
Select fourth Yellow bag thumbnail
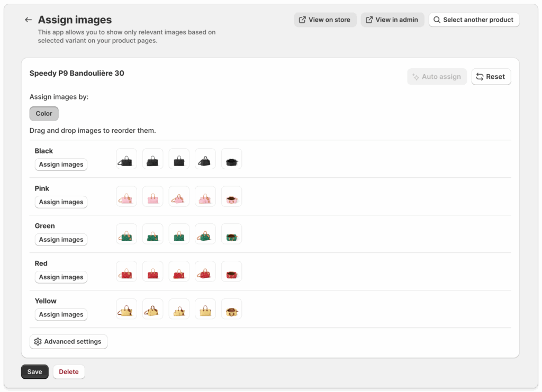pyautogui.click(x=205, y=309)
